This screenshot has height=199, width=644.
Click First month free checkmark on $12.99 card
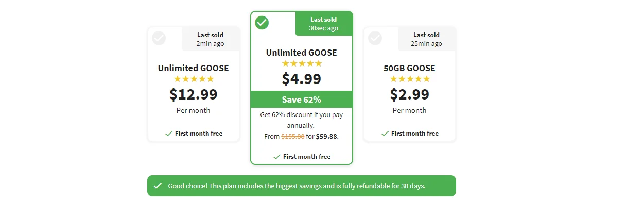[x=169, y=134]
